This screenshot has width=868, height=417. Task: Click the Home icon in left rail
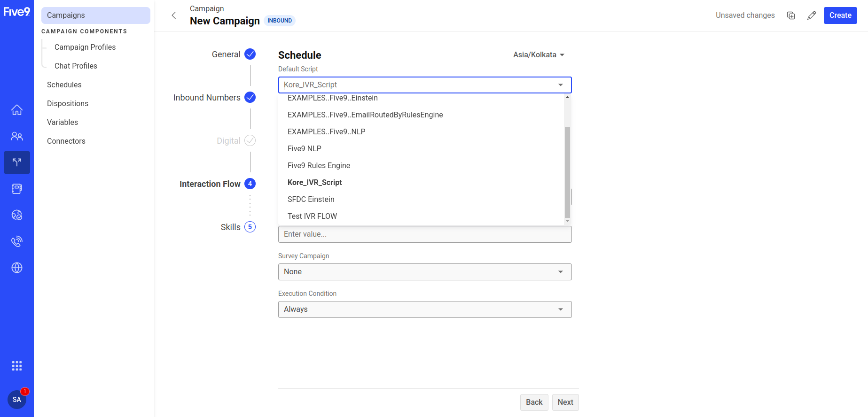click(x=17, y=110)
